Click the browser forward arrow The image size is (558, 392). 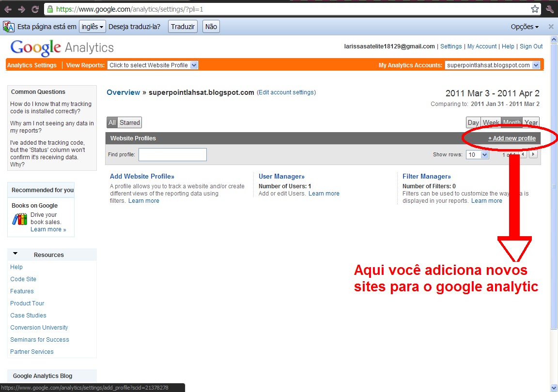[21, 9]
